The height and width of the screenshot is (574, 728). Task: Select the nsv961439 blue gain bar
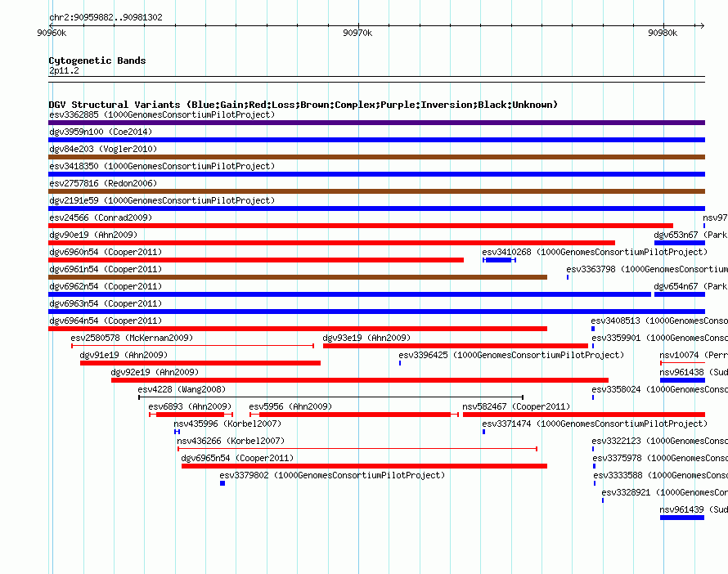[x=682, y=518]
